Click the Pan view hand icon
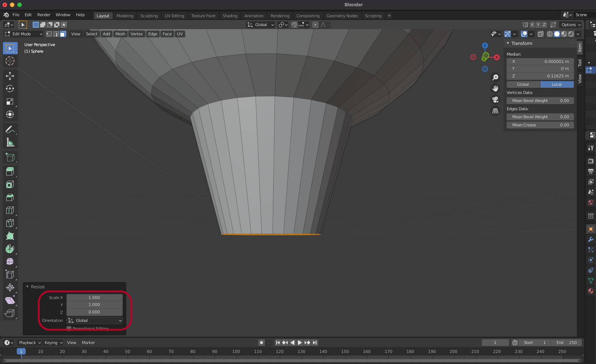596x364 pixels. pos(495,89)
